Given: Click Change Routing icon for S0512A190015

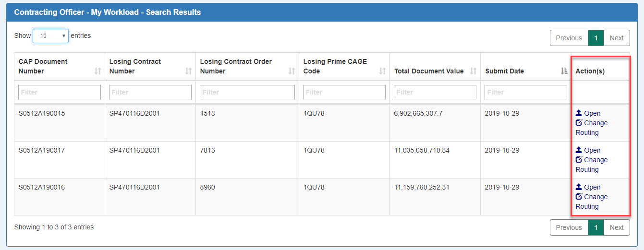Looking at the screenshot, I should (579, 123).
